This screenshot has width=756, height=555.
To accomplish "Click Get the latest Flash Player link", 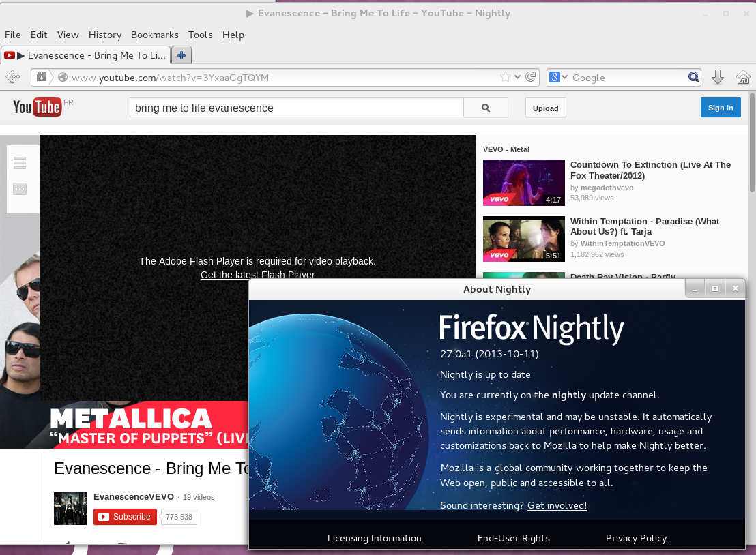I will pyautogui.click(x=257, y=275).
